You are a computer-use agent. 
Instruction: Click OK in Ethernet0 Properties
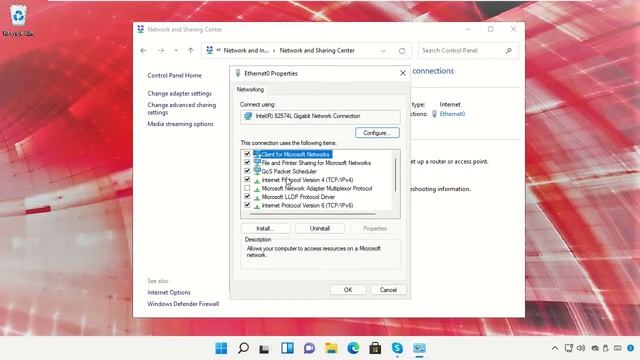pyautogui.click(x=348, y=290)
